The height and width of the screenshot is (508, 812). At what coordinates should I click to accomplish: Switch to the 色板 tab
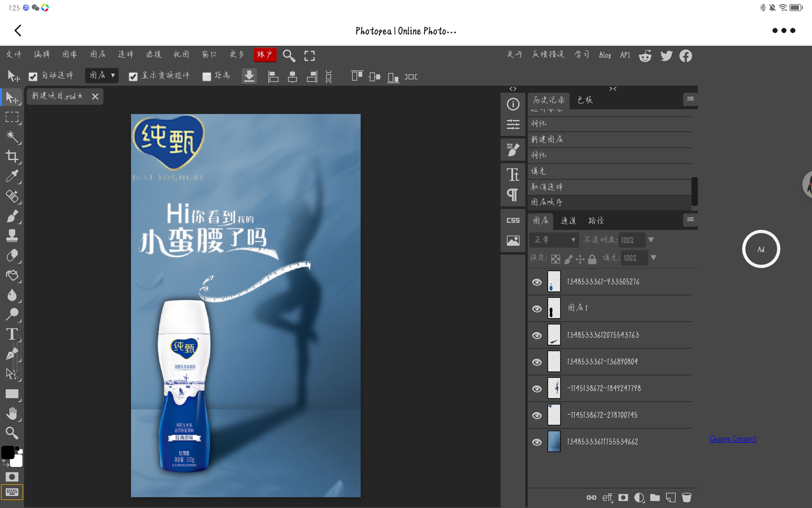tap(585, 100)
